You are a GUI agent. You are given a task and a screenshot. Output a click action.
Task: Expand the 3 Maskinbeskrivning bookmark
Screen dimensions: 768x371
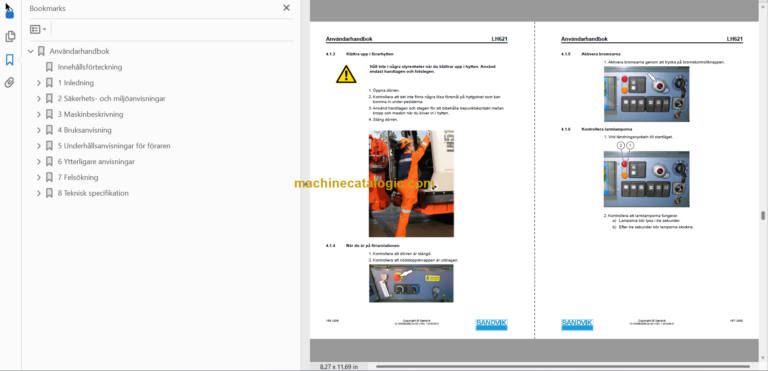coord(39,114)
